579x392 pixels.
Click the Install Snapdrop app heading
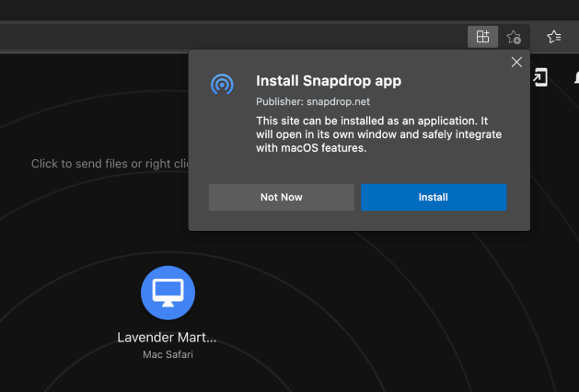tap(329, 81)
